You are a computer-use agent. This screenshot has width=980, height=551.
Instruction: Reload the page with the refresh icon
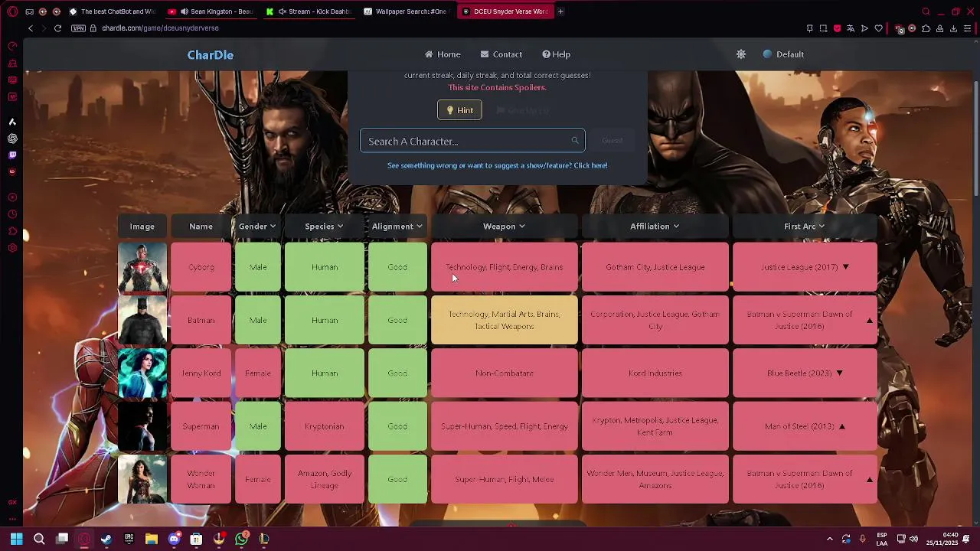[x=57, y=28]
